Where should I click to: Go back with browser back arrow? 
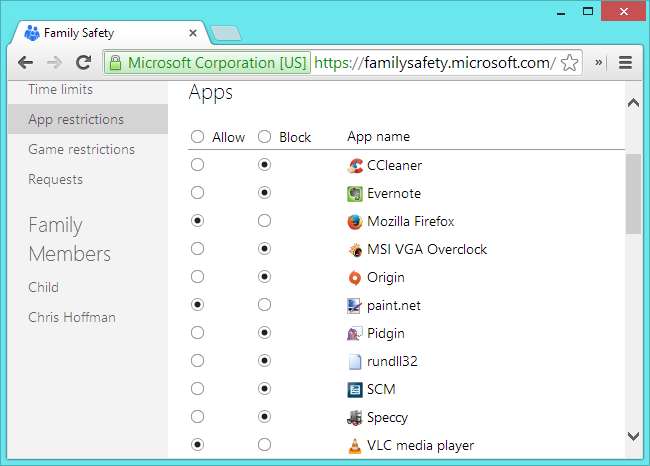(26, 63)
